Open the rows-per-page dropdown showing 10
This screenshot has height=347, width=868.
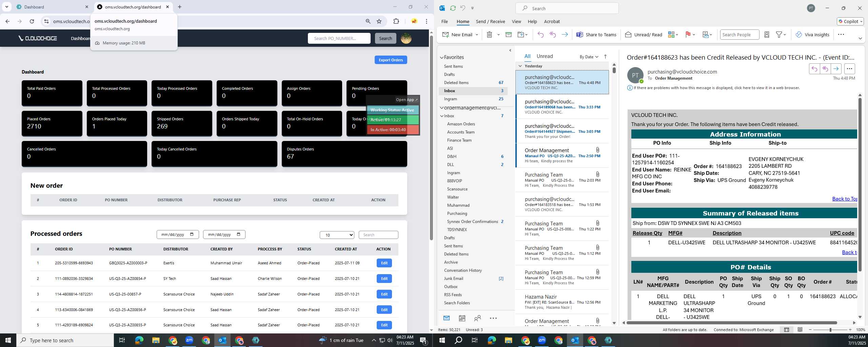coord(337,235)
